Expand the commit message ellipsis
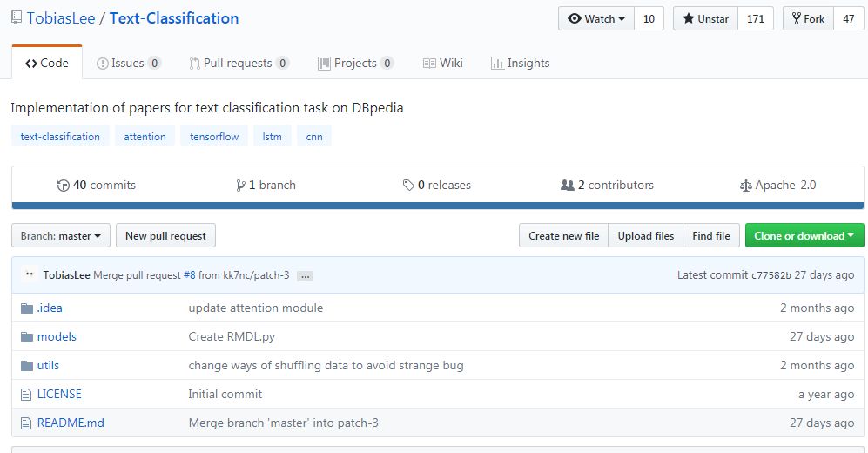Screen dimensions: 868x453 point(305,276)
